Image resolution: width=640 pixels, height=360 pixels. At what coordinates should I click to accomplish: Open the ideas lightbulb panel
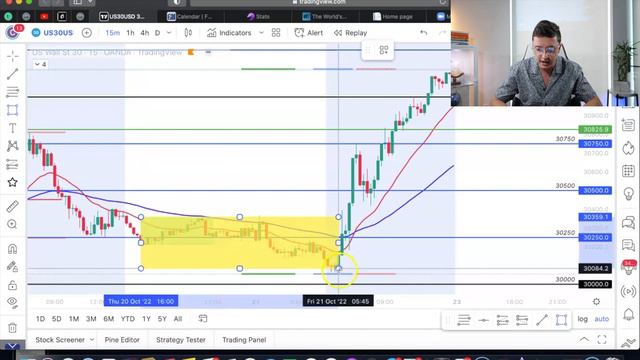click(x=628, y=193)
